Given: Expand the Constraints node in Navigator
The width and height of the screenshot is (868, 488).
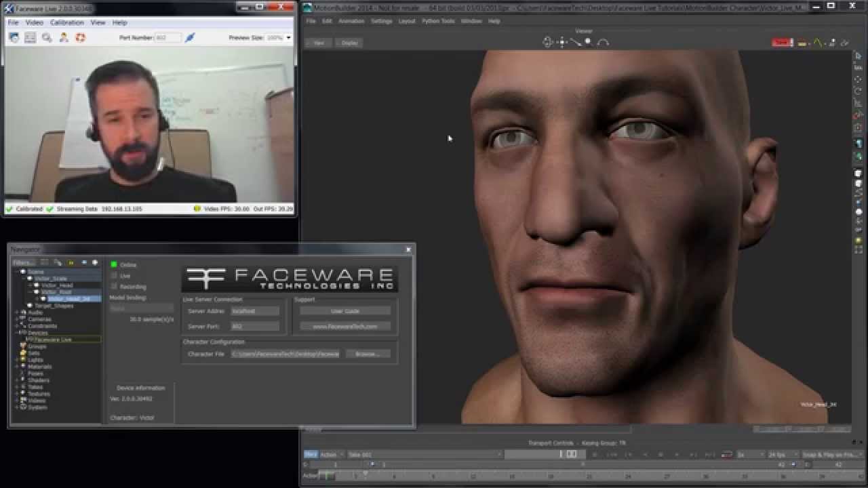Looking at the screenshot, I should click(17, 326).
